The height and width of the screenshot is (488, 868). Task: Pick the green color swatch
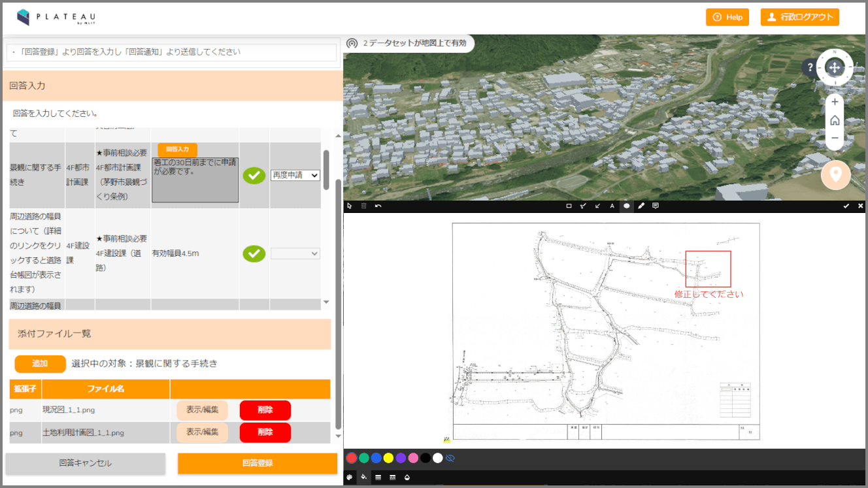pos(364,458)
